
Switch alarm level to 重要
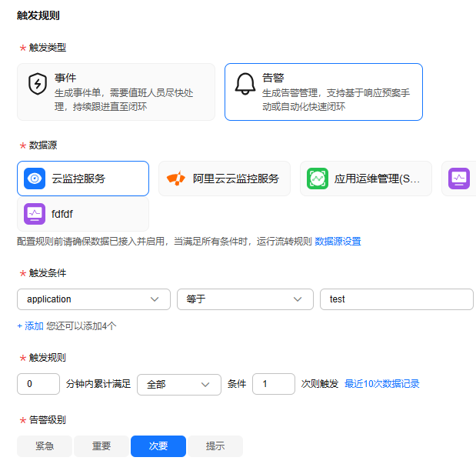click(x=102, y=446)
